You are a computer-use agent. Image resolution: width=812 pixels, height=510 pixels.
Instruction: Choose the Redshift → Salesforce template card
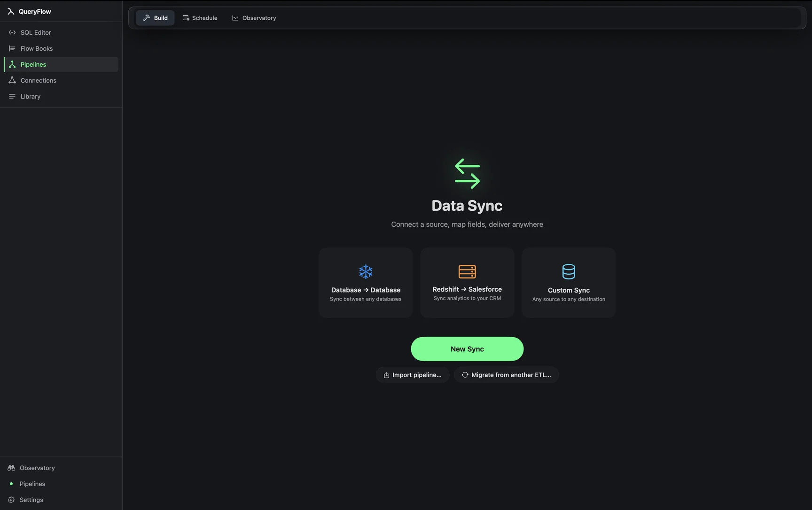(467, 283)
